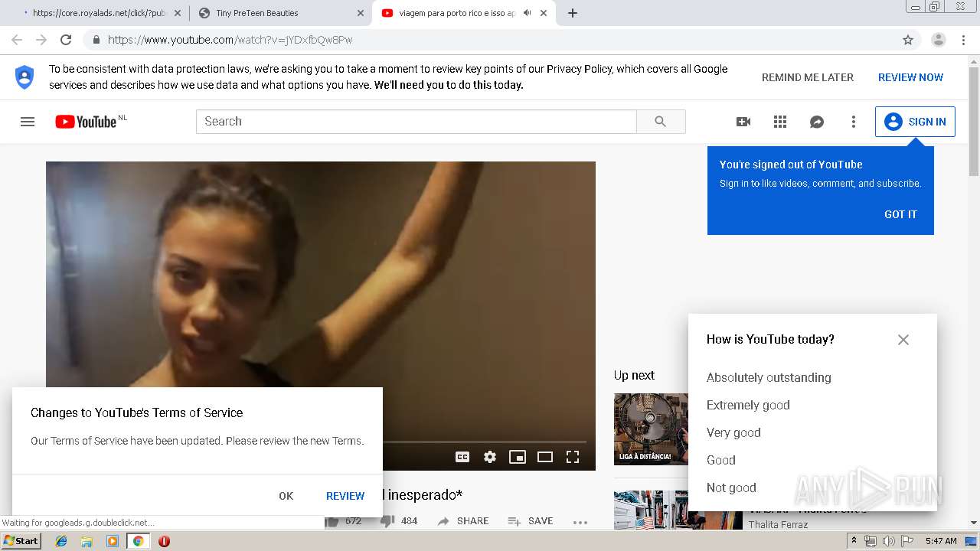Select Absolutely outstanding survey answer
The image size is (980, 551).
click(x=769, y=377)
